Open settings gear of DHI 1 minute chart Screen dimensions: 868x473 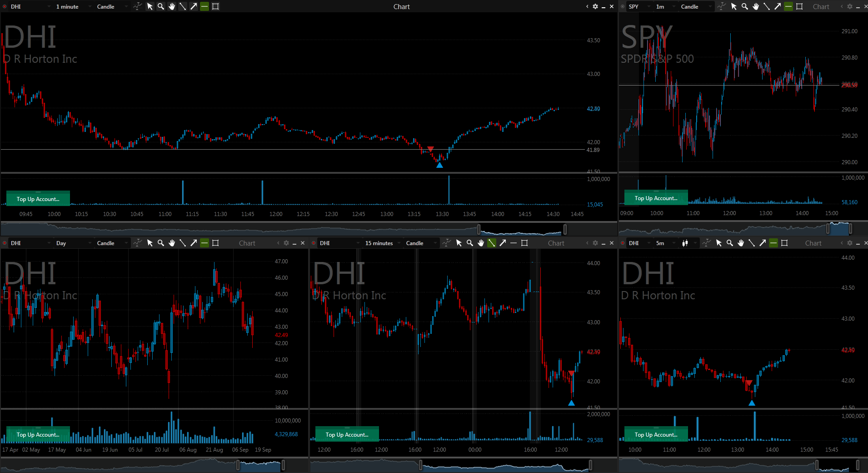[x=595, y=6]
